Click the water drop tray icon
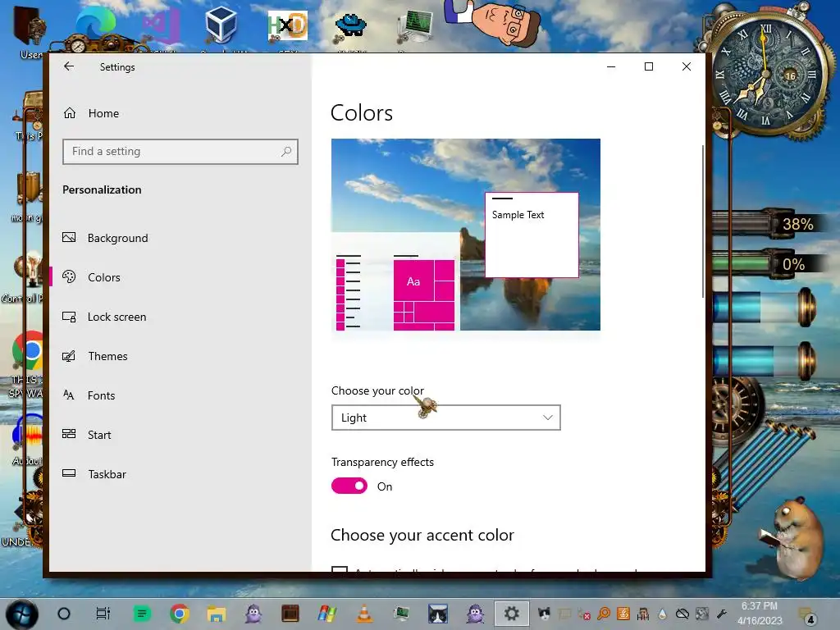 click(663, 614)
